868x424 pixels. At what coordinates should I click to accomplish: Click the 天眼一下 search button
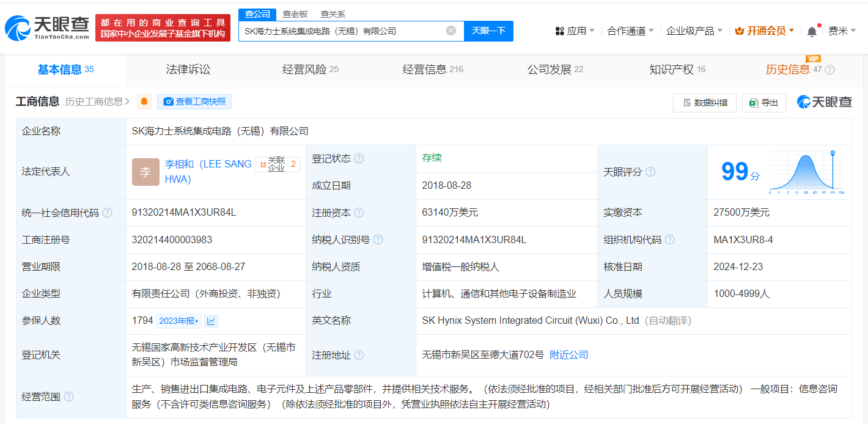pos(488,31)
